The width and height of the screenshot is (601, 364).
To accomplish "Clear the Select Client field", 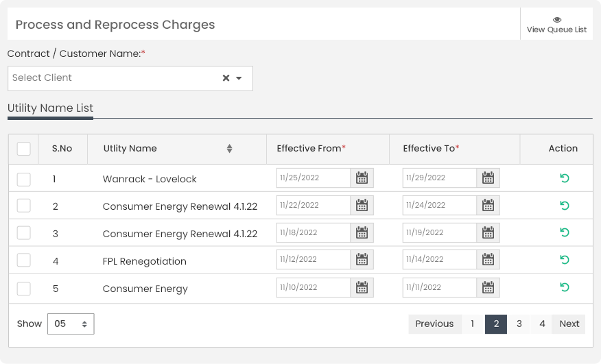I will pos(226,78).
